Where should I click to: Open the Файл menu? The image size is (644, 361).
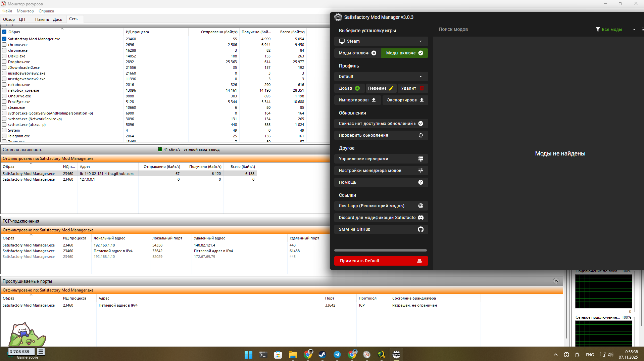(7, 11)
